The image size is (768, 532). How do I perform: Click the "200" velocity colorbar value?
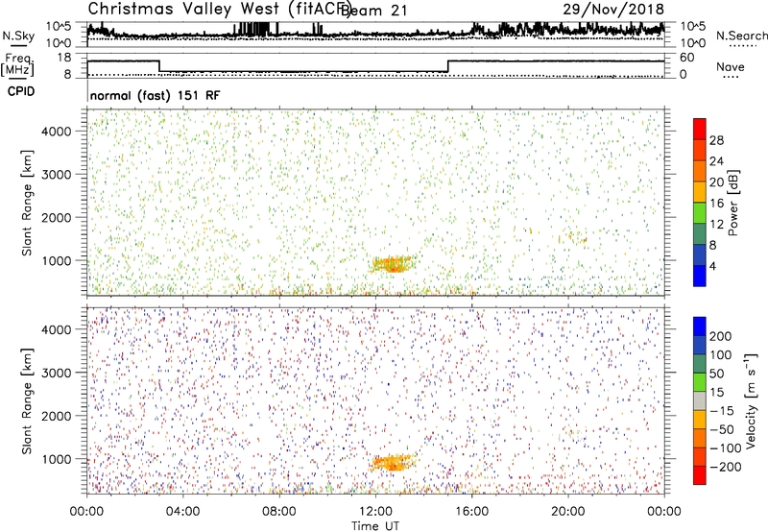pyautogui.click(x=721, y=336)
